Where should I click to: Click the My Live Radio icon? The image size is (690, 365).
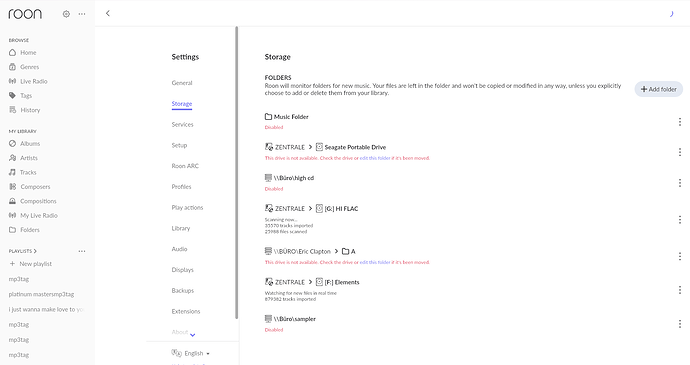click(12, 215)
